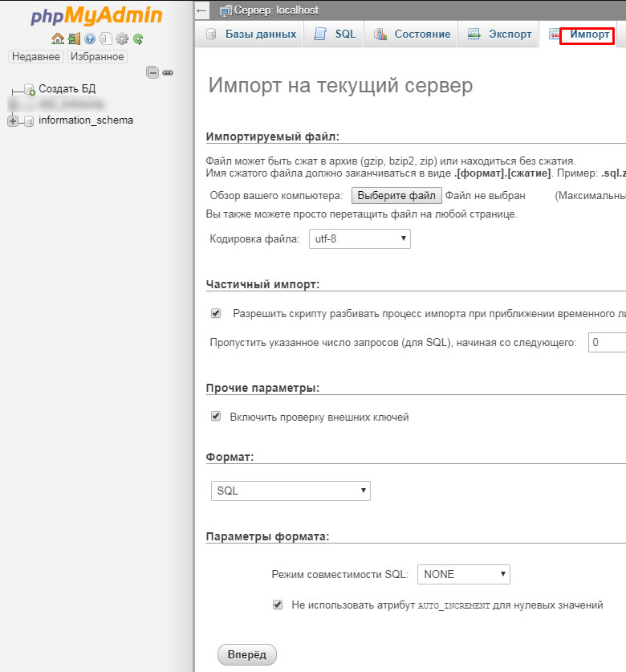This screenshot has width=626, height=672.
Task: Click the Параметры формата section title
Action: [267, 536]
